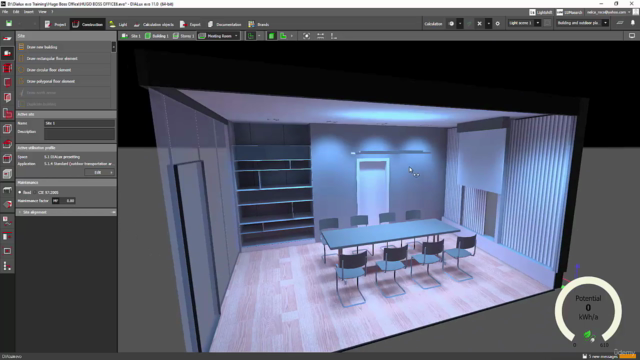Click the coordinate axes icon in view toolbar

[333, 36]
